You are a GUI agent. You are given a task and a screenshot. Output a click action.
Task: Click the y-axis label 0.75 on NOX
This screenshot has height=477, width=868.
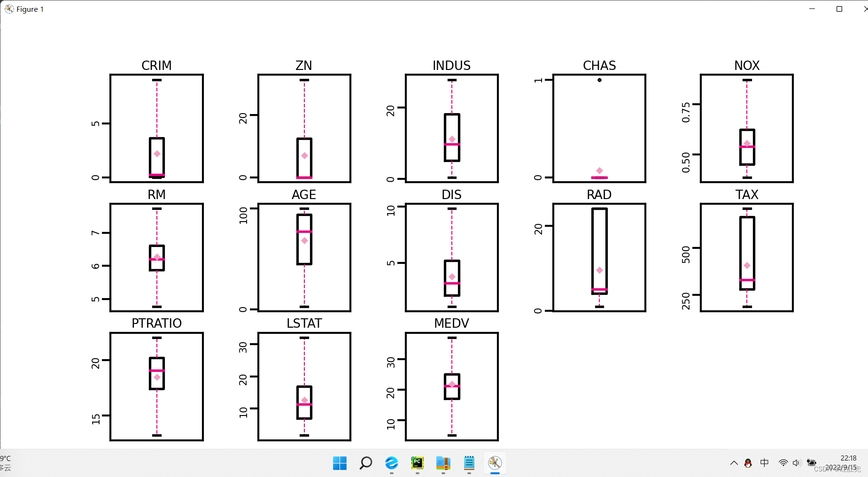[x=686, y=113]
